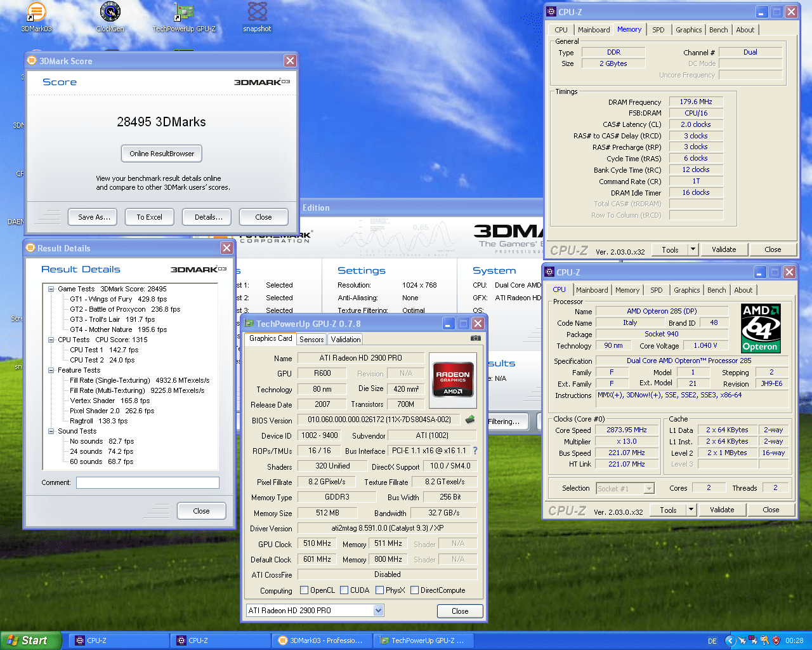Open Graphics tab in lower CPU-Z window

coord(687,290)
